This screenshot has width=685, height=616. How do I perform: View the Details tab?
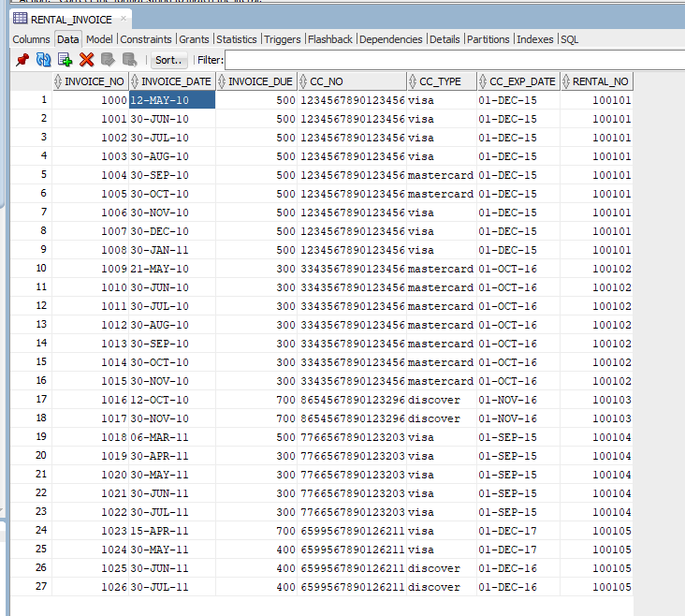pos(445,39)
